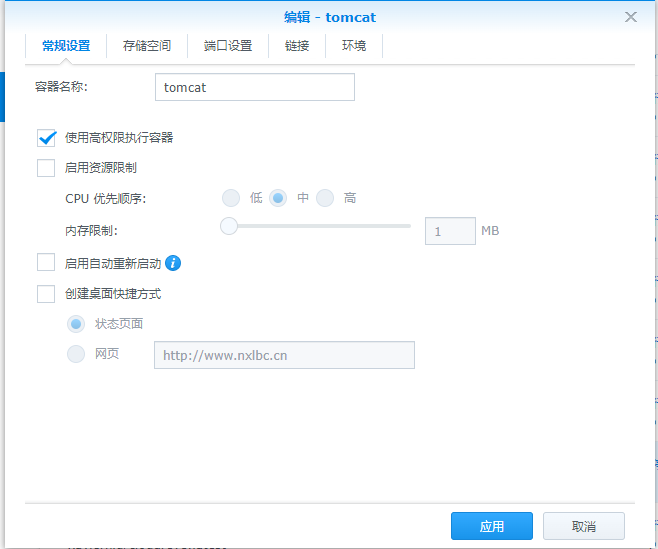
Task: Click the 启用自动重新启动 label text
Action: pos(113,263)
